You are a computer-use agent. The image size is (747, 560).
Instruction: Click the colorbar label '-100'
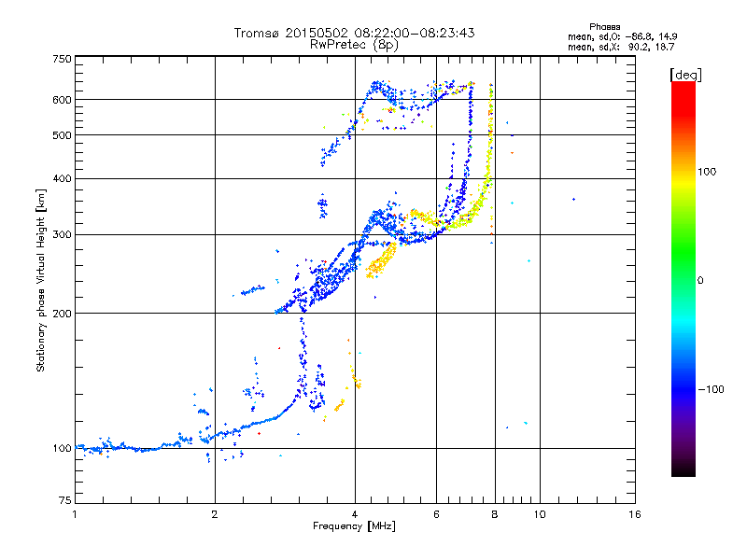(x=711, y=389)
